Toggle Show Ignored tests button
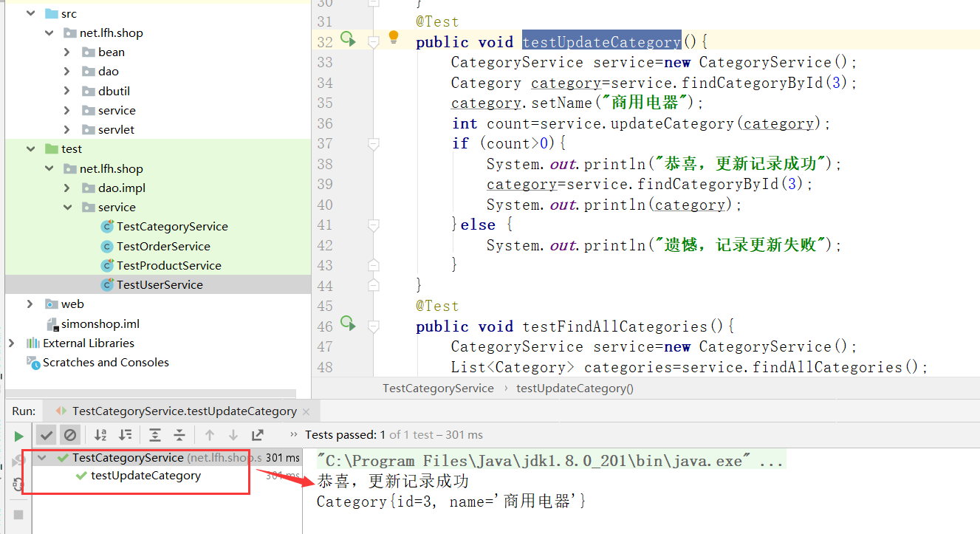This screenshot has width=980, height=534. click(70, 436)
